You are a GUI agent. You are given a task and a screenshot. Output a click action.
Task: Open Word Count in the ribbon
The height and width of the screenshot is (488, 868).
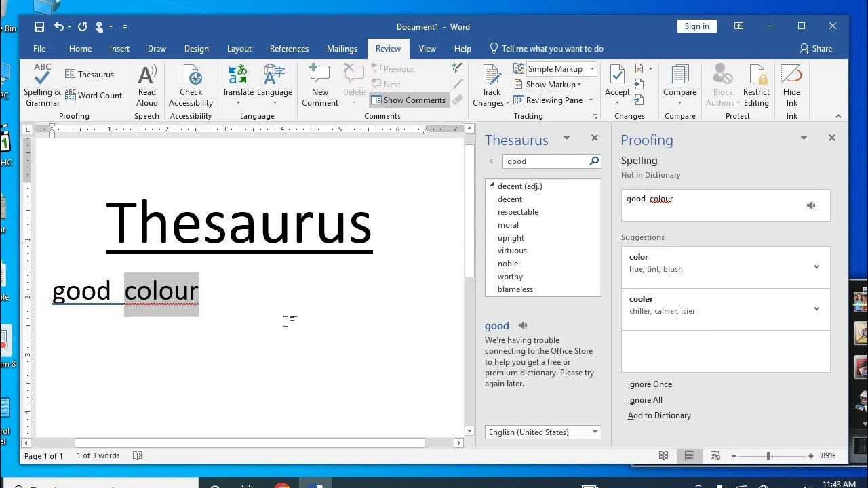click(94, 96)
